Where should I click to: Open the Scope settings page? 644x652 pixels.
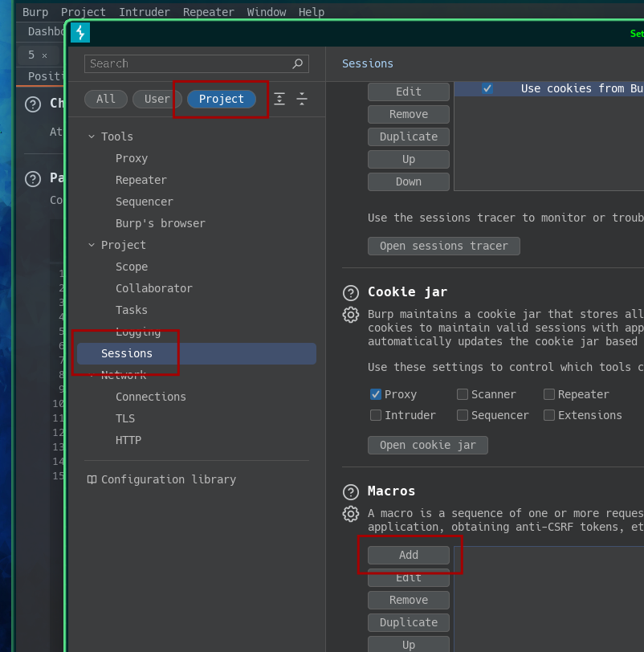click(132, 267)
